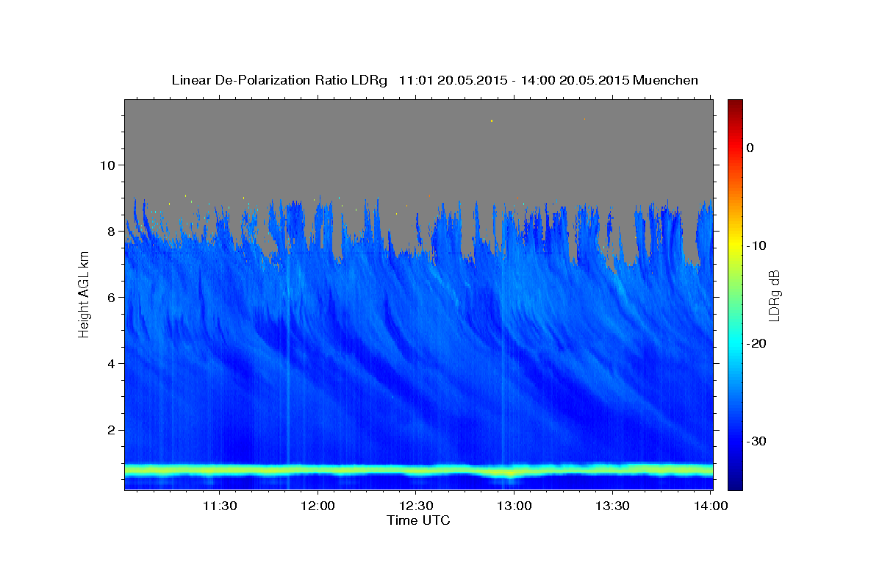Click the 13:30 time tick label

point(612,506)
